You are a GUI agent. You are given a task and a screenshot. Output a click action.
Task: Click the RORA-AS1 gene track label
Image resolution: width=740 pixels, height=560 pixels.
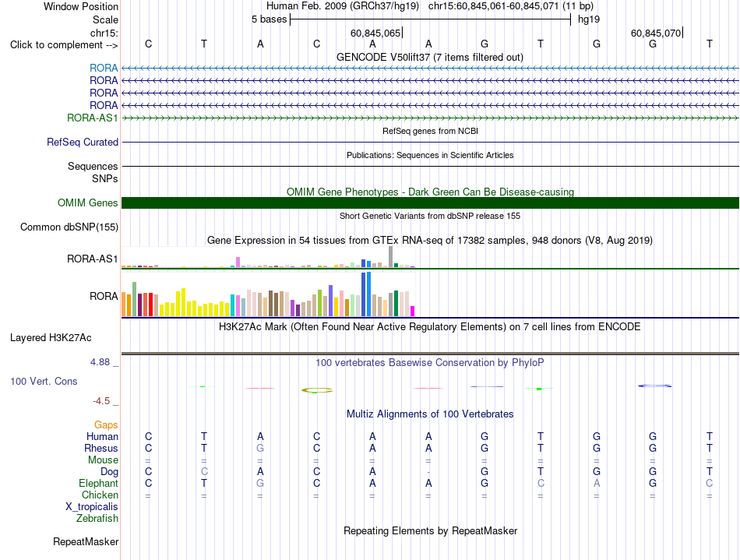click(93, 118)
